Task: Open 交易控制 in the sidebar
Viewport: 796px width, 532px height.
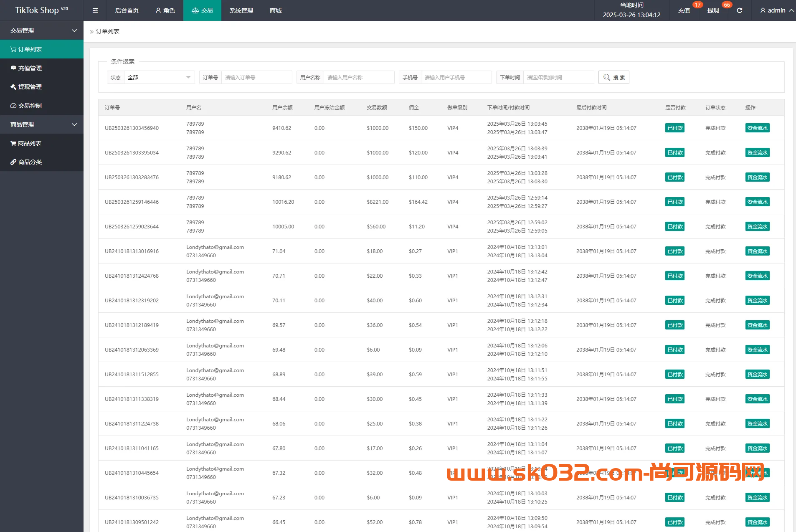Action: 30,106
